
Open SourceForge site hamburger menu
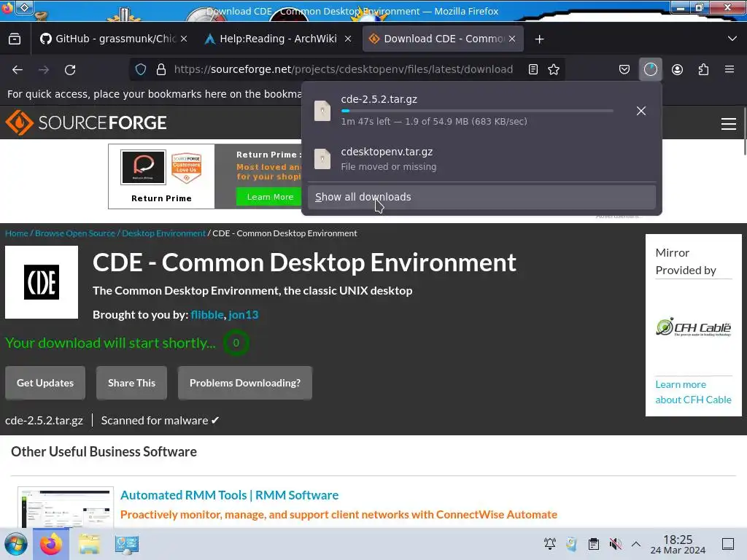tap(729, 124)
